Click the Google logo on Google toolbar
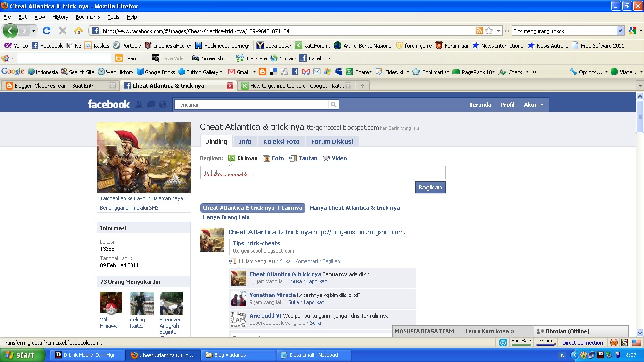644x362 pixels. point(13,72)
